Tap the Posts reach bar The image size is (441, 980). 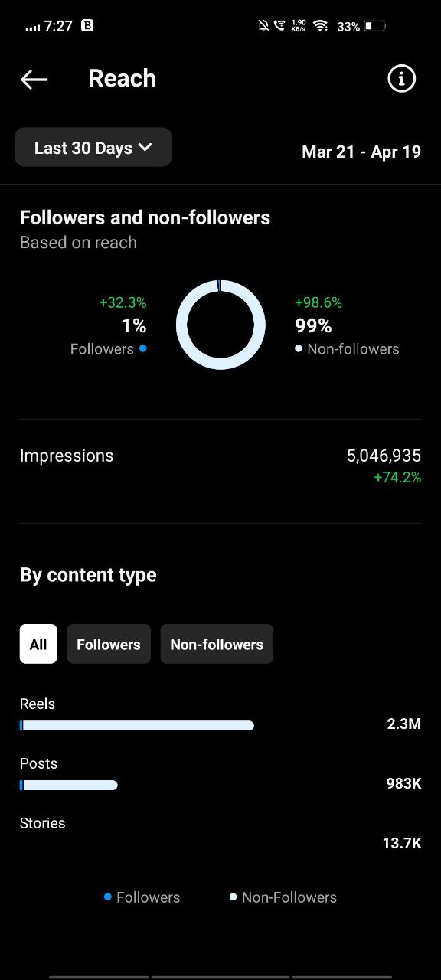click(68, 785)
